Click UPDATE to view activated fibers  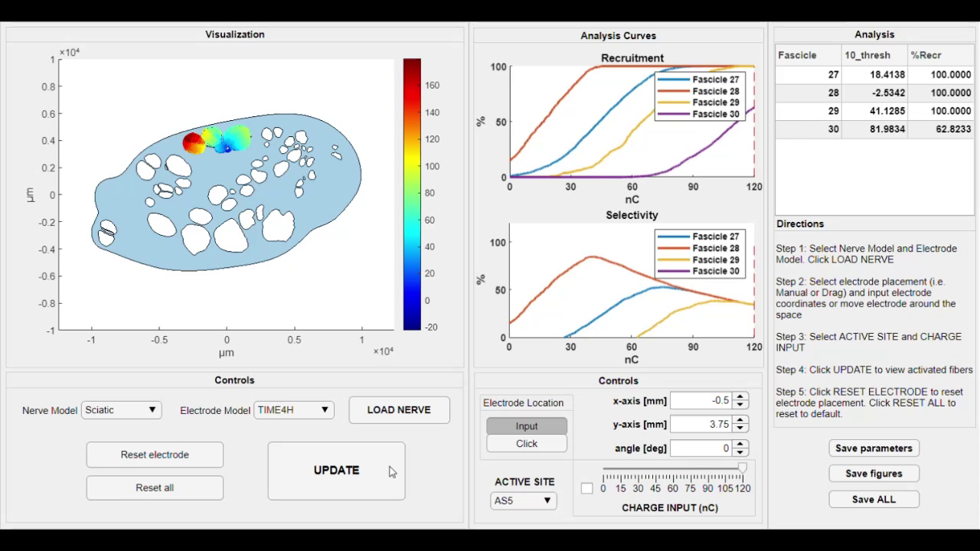336,471
